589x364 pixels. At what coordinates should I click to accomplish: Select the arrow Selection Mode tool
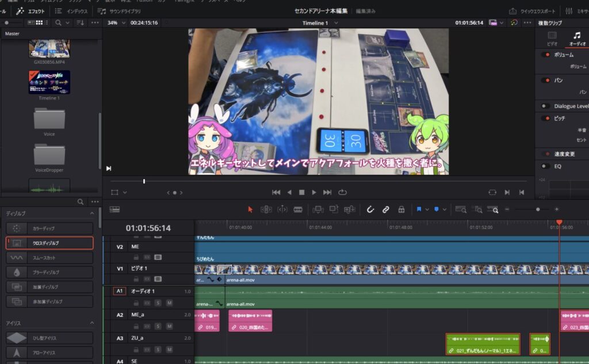pyautogui.click(x=250, y=209)
